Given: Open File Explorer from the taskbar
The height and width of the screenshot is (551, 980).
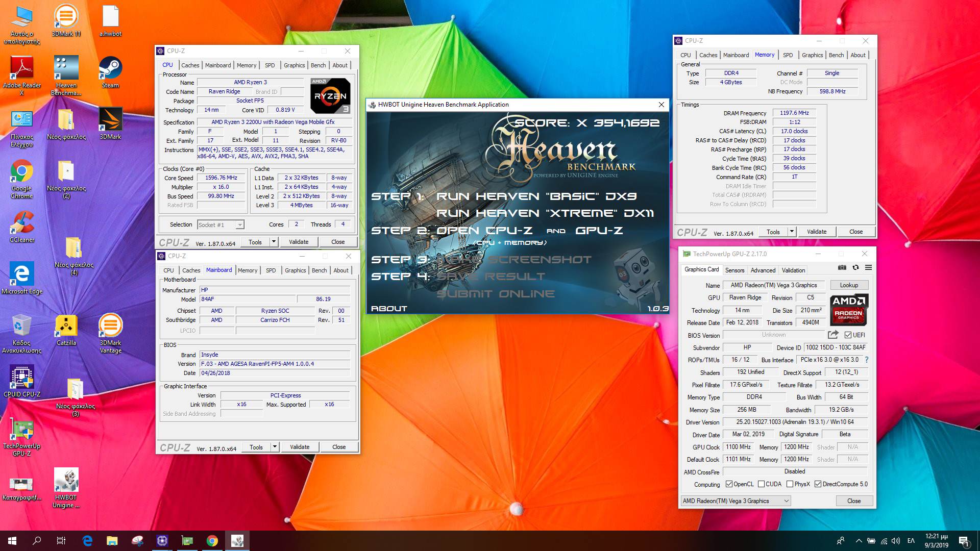Looking at the screenshot, I should click(112, 541).
